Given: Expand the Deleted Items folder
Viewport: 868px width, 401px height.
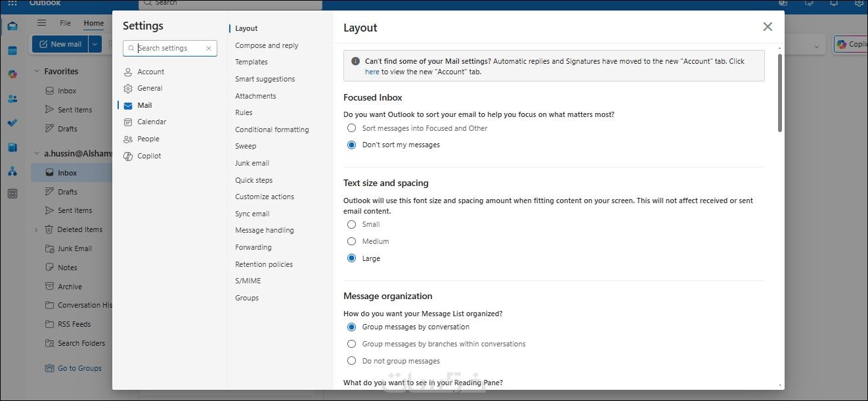Looking at the screenshot, I should pos(36,230).
